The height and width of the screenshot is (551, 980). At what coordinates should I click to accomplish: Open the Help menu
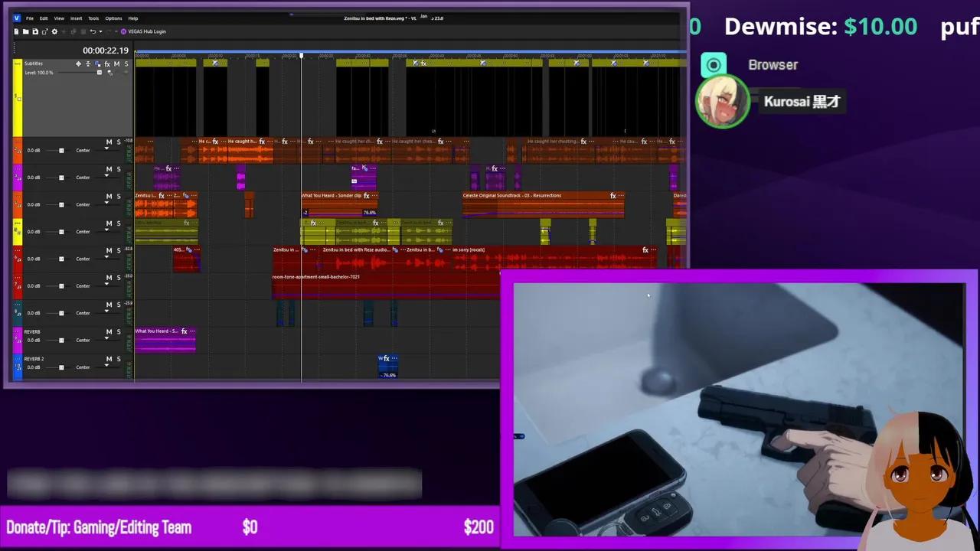[x=133, y=18]
